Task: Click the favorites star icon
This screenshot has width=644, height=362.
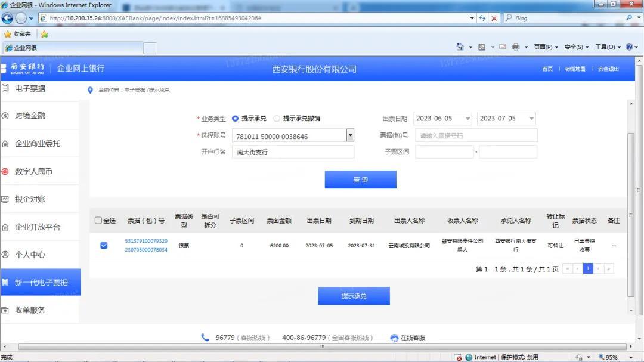Action: coord(7,34)
